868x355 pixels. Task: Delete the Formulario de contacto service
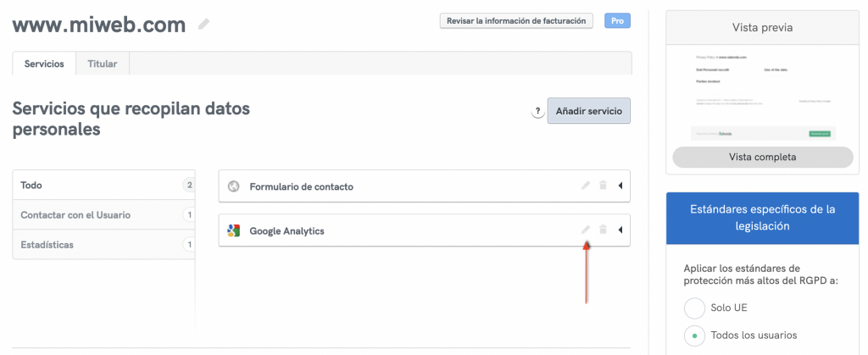point(603,186)
